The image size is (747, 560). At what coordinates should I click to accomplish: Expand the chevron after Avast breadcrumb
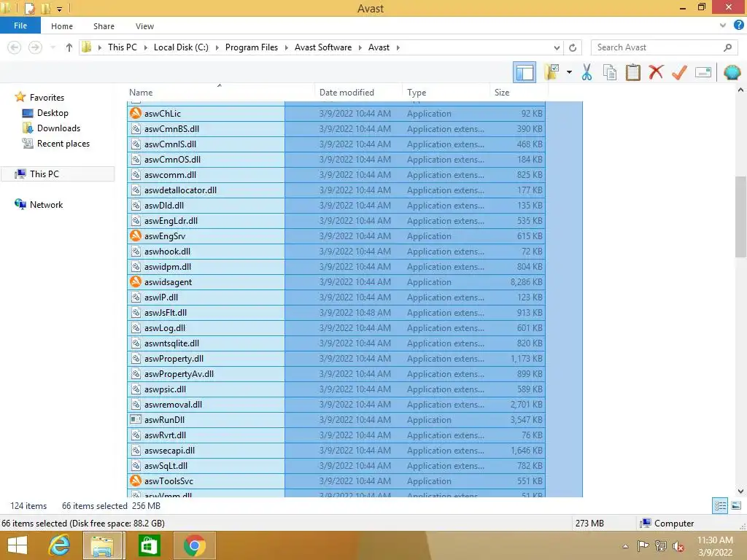[398, 47]
